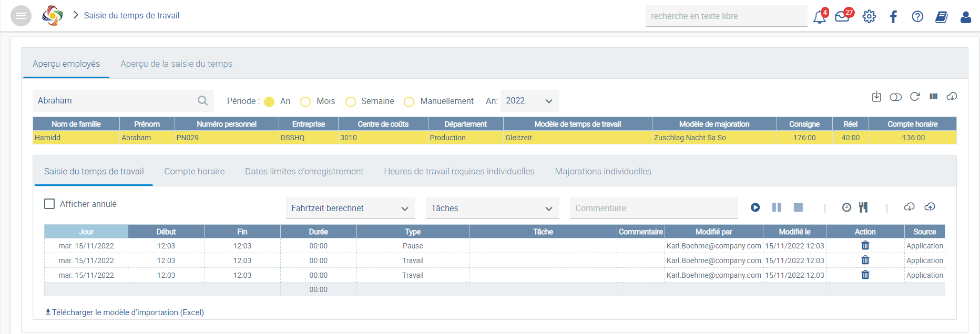Screen dimensions: 980x334
Task: Open the settings gear icon
Action: (x=869, y=17)
